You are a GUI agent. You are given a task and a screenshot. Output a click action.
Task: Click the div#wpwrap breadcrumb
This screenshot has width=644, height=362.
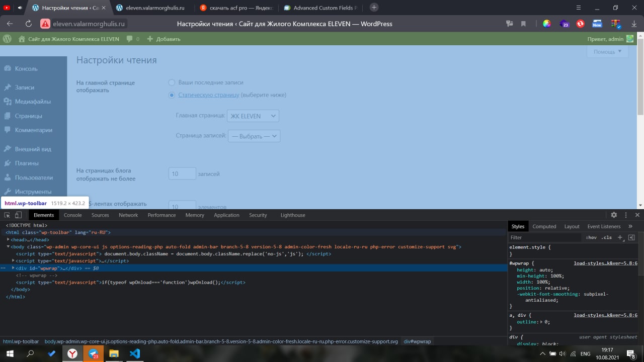(x=417, y=341)
